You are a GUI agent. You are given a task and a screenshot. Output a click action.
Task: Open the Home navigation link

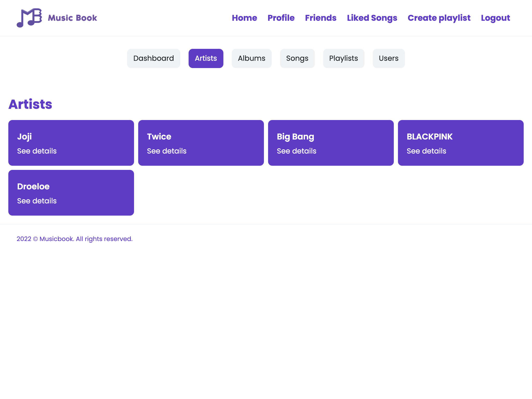coord(244,18)
